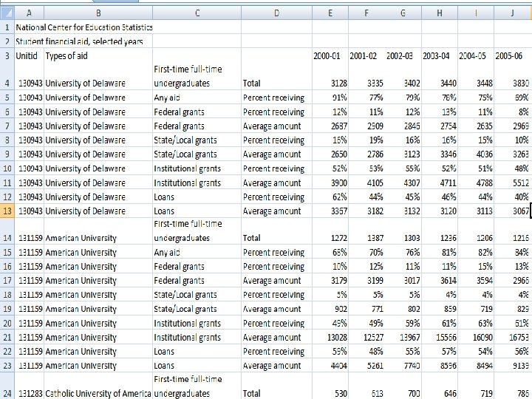Click 63% in row 20
The height and width of the screenshot is (399, 532).
[485, 324]
